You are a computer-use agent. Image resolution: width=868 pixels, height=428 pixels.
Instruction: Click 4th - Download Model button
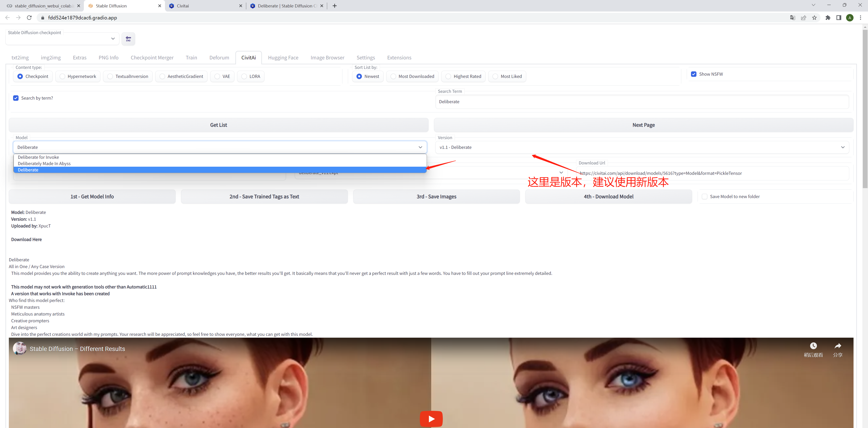tap(609, 197)
